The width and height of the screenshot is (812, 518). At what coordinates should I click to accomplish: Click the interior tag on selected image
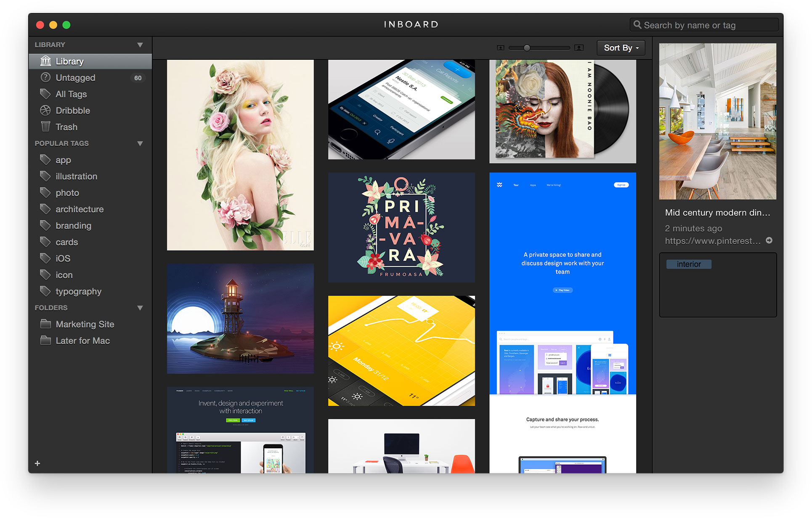pos(688,264)
